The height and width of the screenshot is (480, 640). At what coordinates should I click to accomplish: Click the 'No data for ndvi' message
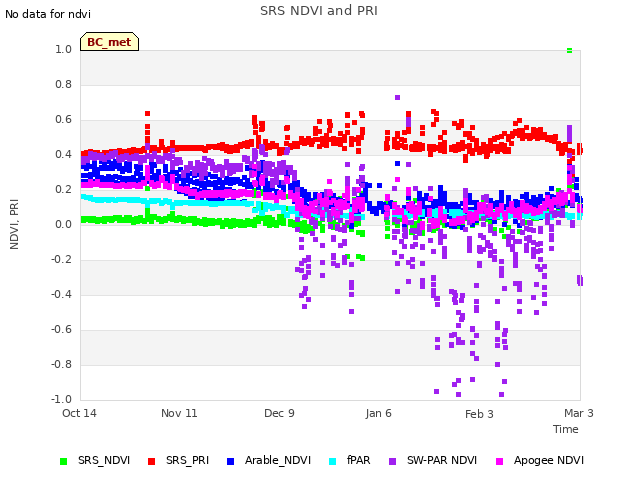(48, 14)
